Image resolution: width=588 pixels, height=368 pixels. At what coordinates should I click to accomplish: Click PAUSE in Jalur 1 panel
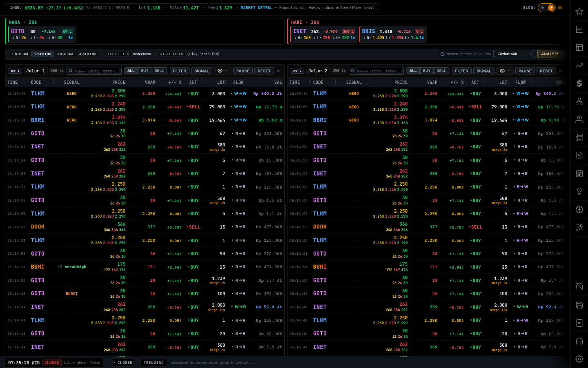click(243, 71)
